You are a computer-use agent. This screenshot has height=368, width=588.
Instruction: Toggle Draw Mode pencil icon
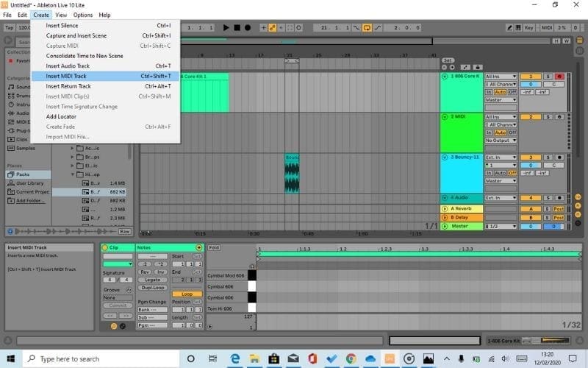coord(509,27)
